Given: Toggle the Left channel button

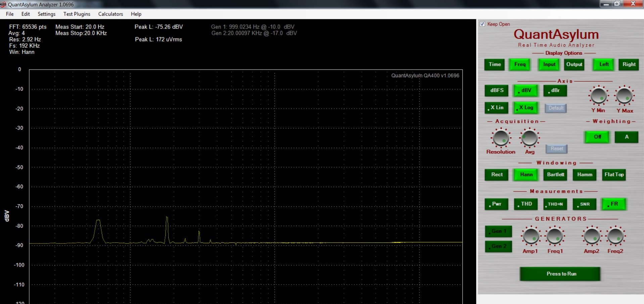Looking at the screenshot, I should 604,64.
